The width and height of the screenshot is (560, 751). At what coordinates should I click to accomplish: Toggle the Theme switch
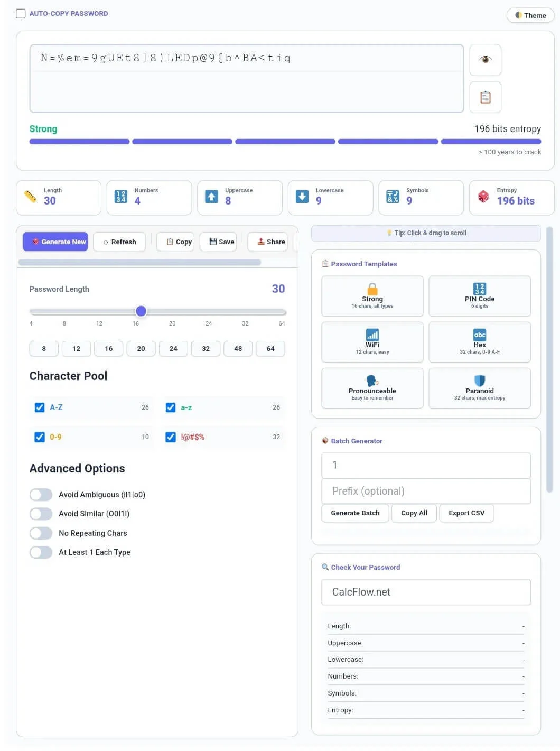point(530,15)
